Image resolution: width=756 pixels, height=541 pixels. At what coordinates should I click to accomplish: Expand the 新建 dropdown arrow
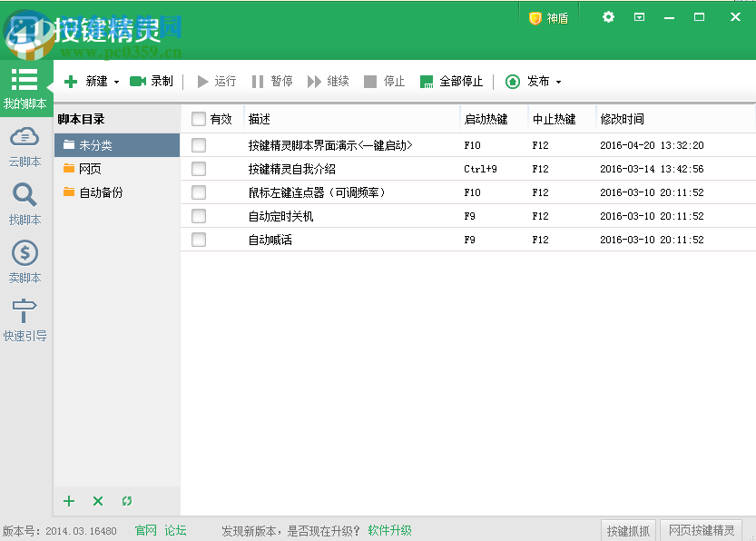click(x=116, y=83)
